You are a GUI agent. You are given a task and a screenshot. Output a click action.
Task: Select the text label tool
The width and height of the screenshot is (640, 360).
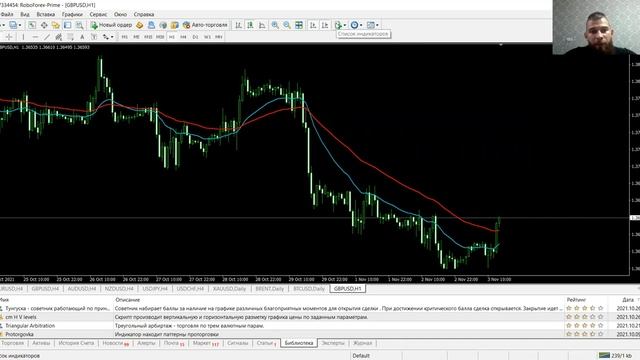94,37
